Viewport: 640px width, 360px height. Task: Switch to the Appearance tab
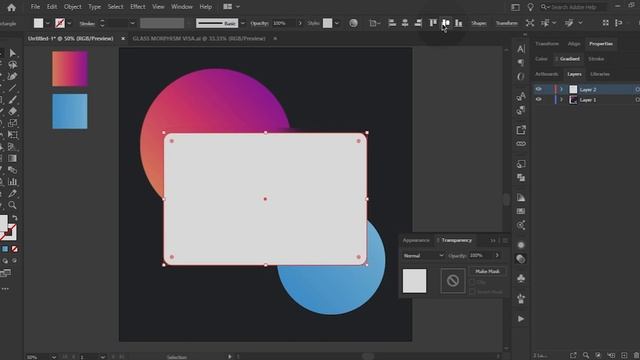point(416,240)
